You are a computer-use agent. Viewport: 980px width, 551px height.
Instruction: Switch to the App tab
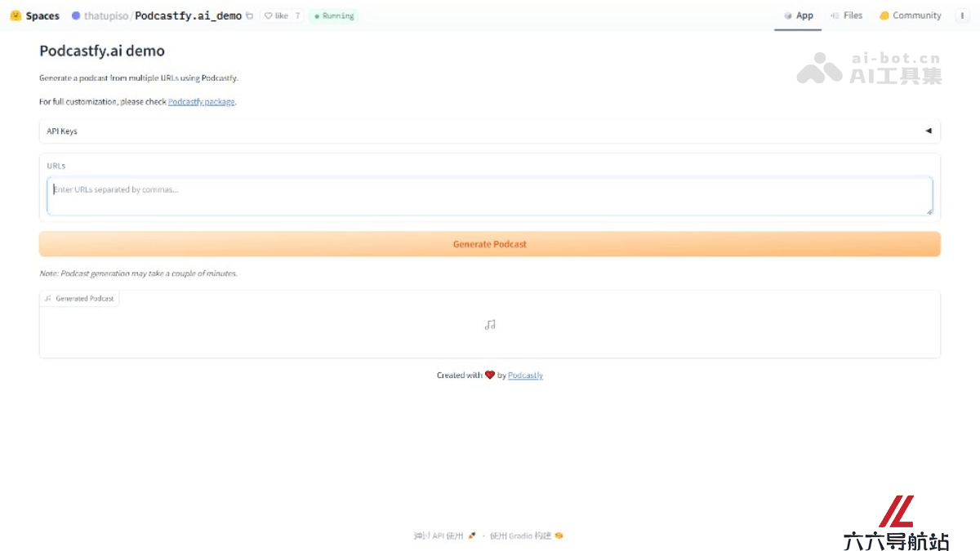[798, 16]
